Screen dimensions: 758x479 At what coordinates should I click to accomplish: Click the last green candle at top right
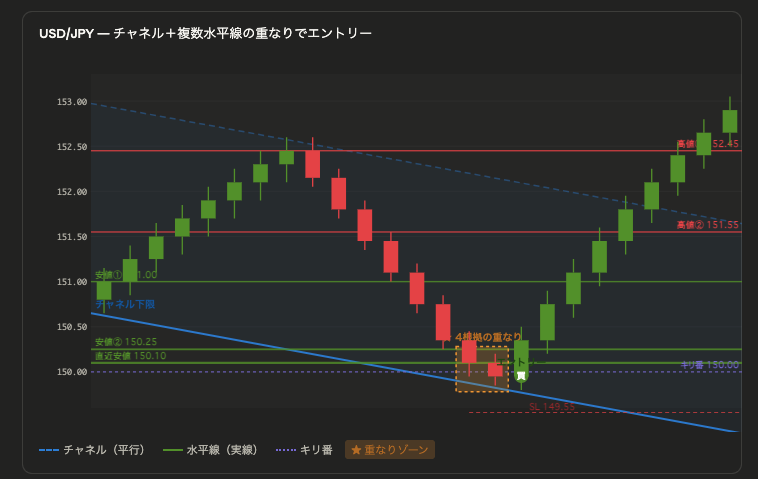click(x=730, y=121)
